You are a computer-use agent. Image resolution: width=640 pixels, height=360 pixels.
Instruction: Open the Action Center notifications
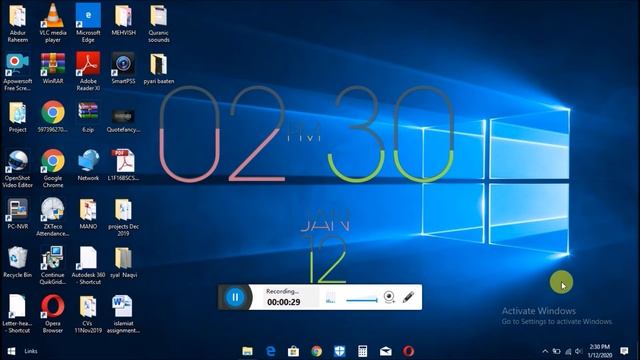point(624,351)
